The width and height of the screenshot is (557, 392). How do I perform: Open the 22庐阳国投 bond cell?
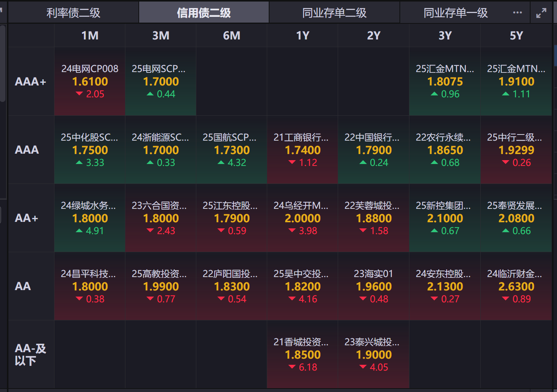(232, 286)
